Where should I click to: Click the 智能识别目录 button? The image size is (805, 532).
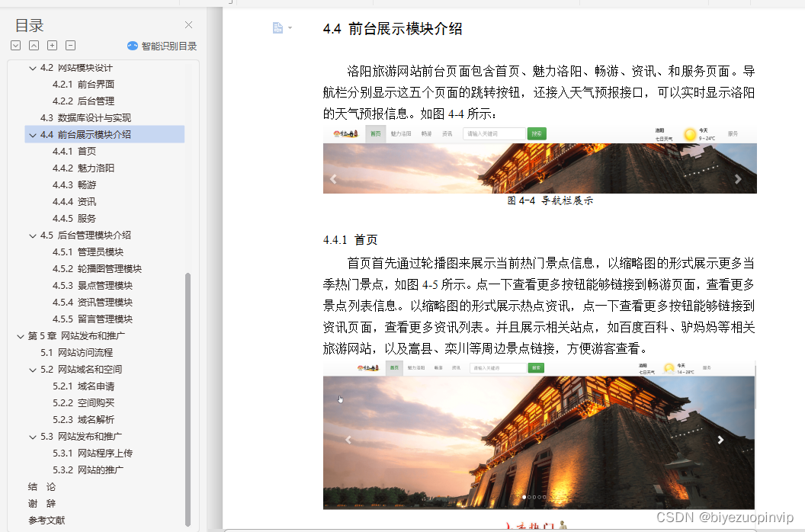[162, 46]
